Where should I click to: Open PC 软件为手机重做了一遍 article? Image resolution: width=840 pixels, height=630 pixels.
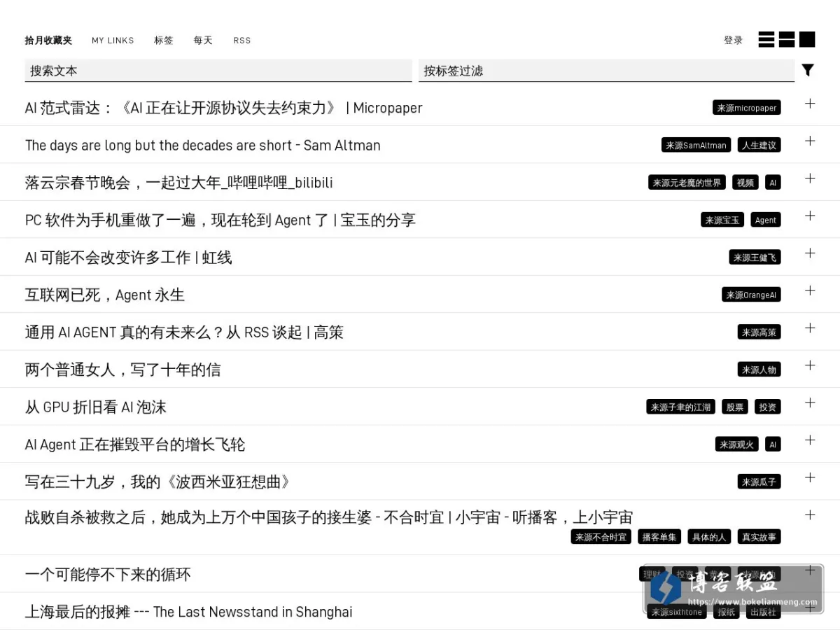click(220, 220)
